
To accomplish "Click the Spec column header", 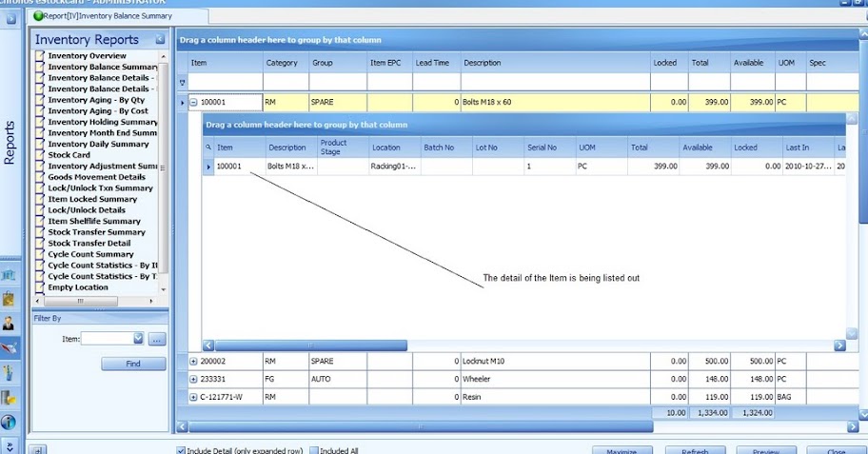I will 832,63.
